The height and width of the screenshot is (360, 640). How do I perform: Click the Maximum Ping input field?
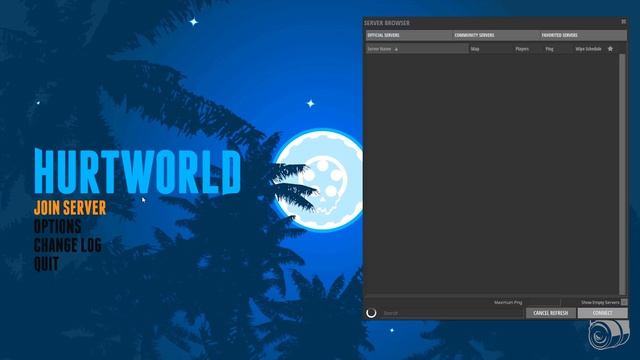click(541, 302)
